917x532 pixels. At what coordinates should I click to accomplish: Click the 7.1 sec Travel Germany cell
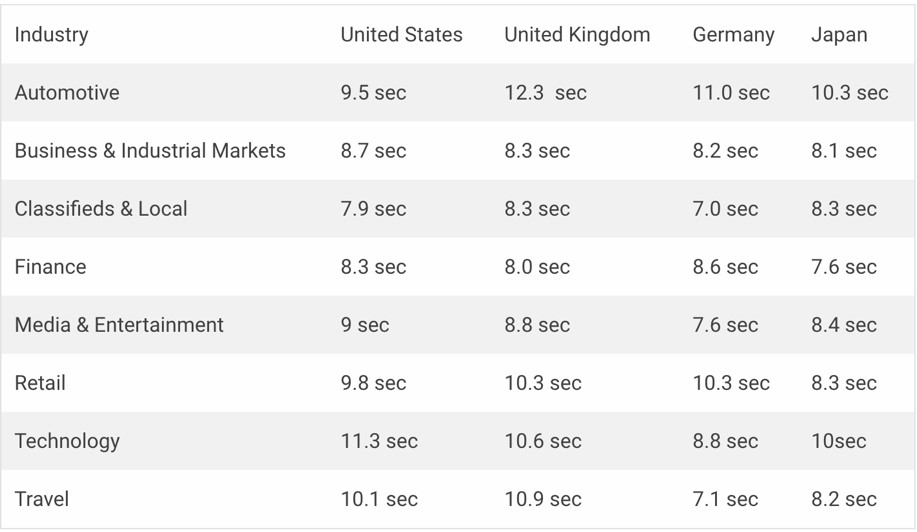point(725,499)
